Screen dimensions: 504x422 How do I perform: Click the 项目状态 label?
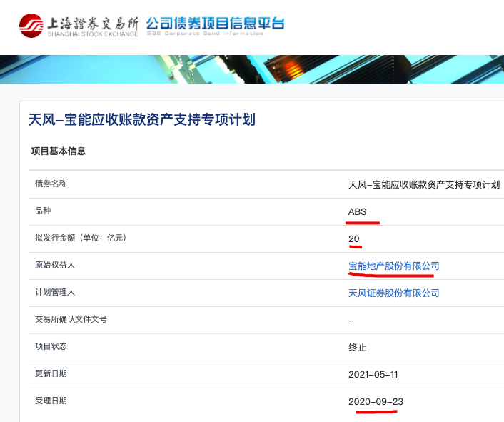tap(51, 346)
